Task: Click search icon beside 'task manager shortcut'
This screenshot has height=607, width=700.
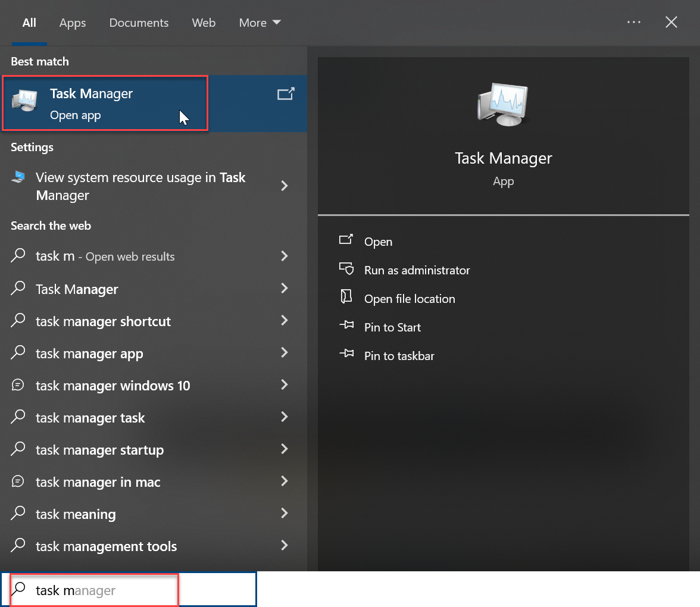Action: (18, 320)
